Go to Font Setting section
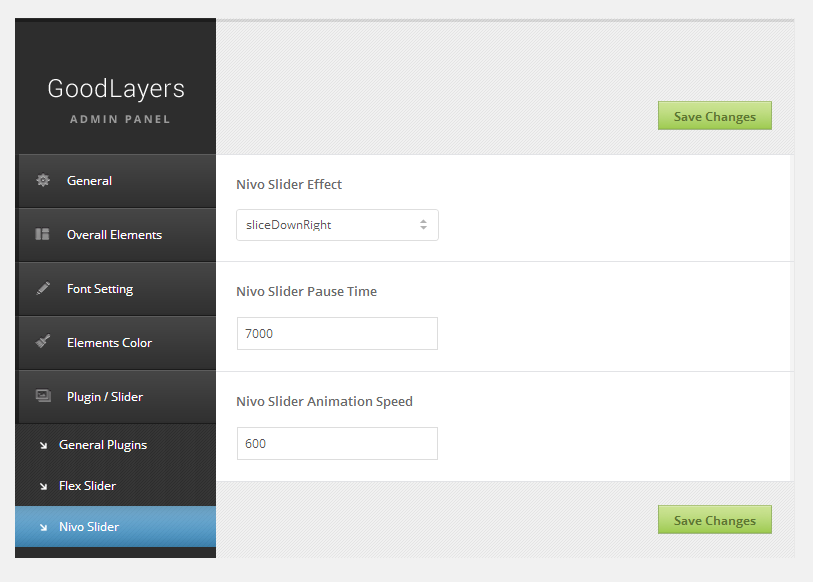Screen dimensions: 813x582 point(116,289)
